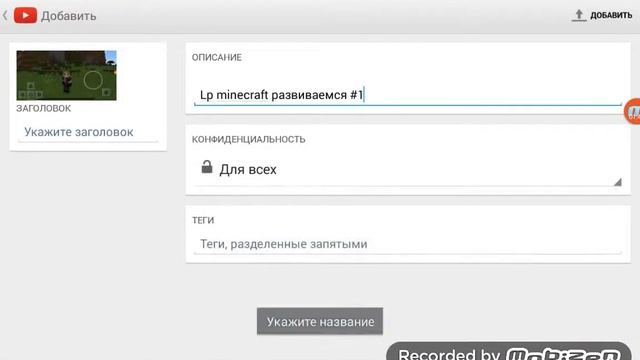640x360 pixels.
Task: Open the Minecraft video thumbnail preview
Action: coord(67,76)
